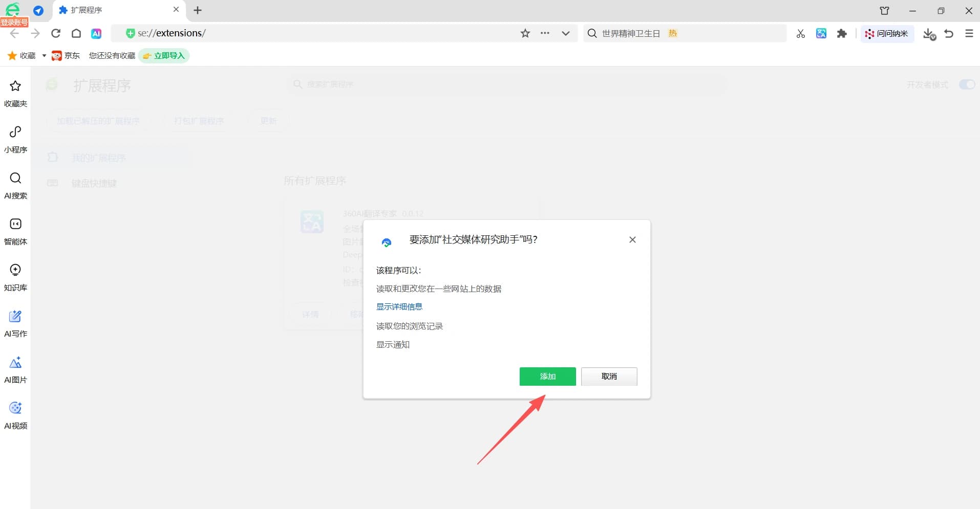
Task: Open 智能体 sidebar item
Action: point(15,232)
